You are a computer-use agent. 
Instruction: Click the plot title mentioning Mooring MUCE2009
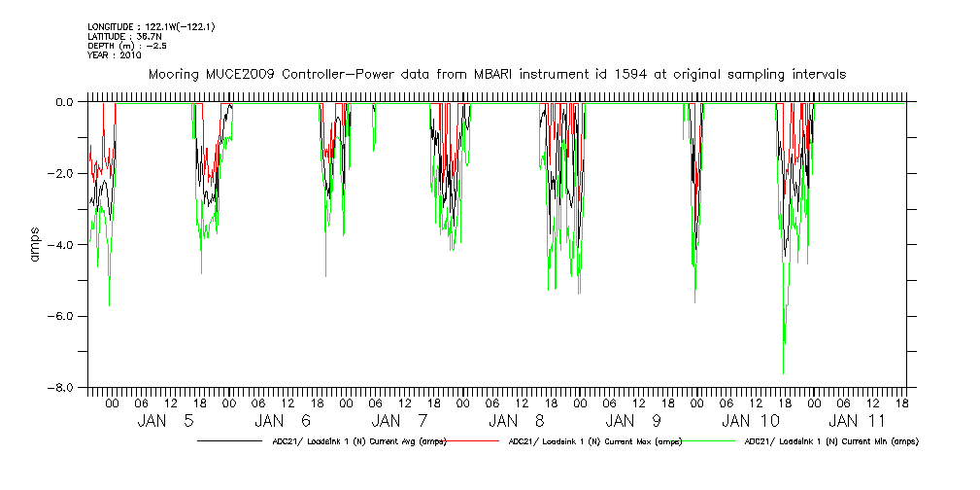[495, 74]
